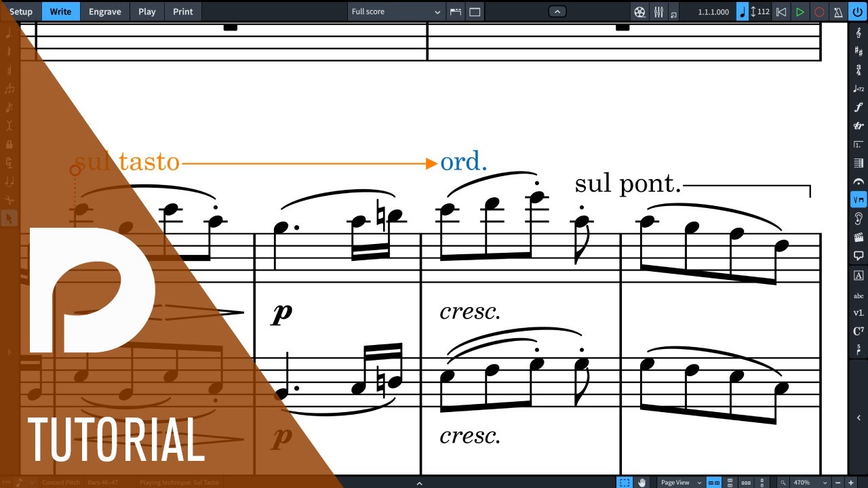Open the Clefs panel icon
Screen dimensions: 868x488
(859, 33)
